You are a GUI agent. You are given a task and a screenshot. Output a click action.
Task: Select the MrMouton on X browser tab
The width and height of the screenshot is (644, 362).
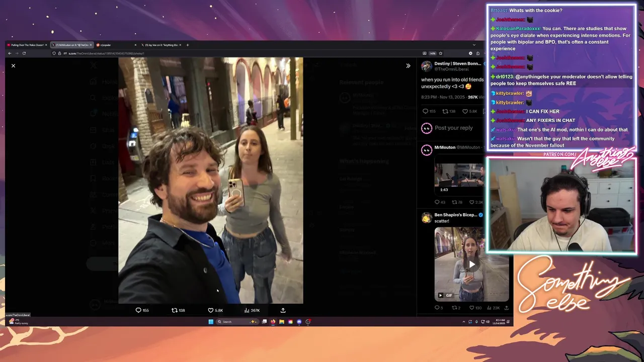[x=71, y=45]
